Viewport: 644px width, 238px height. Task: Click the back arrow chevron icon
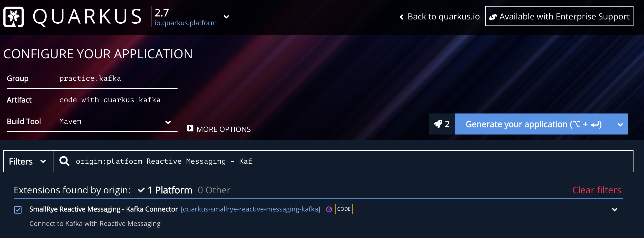point(401,17)
